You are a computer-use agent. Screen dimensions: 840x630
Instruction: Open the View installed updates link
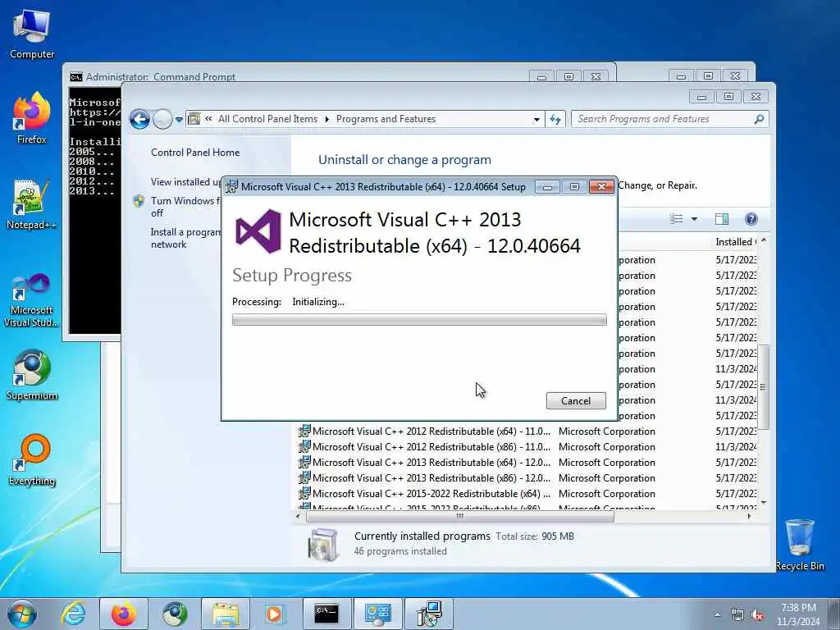185,182
